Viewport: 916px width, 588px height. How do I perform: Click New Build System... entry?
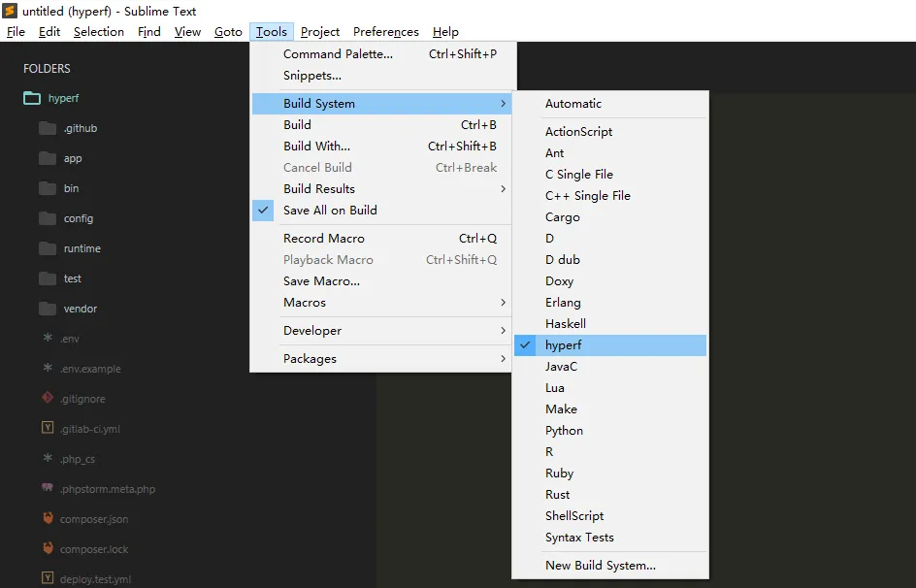point(610,566)
